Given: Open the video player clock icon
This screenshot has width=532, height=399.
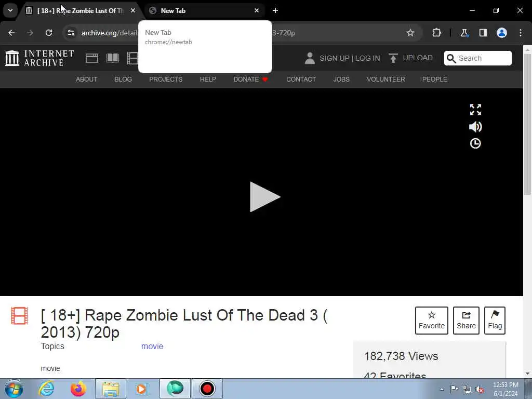Looking at the screenshot, I should pos(475,143).
